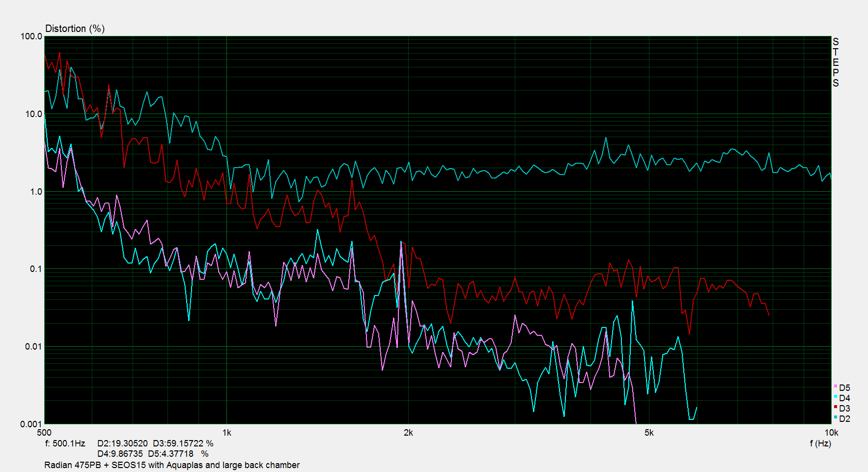Click the Radian 475PB measurement caption
Viewport: 868px width, 472px height.
(172, 465)
